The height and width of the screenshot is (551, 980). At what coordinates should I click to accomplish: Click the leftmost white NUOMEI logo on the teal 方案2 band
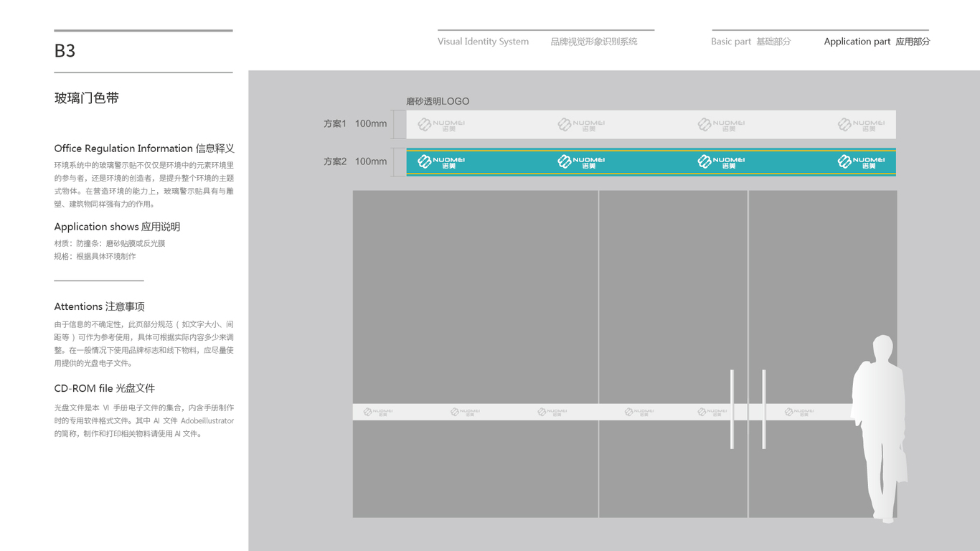(x=441, y=162)
